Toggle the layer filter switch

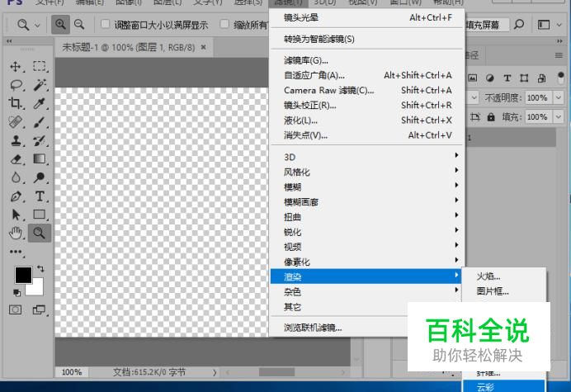[561, 78]
